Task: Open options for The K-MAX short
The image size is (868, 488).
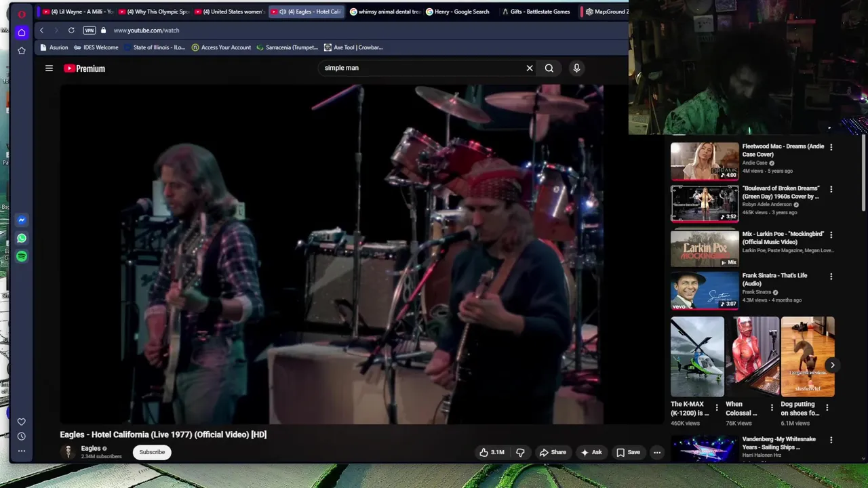Action: click(x=717, y=407)
